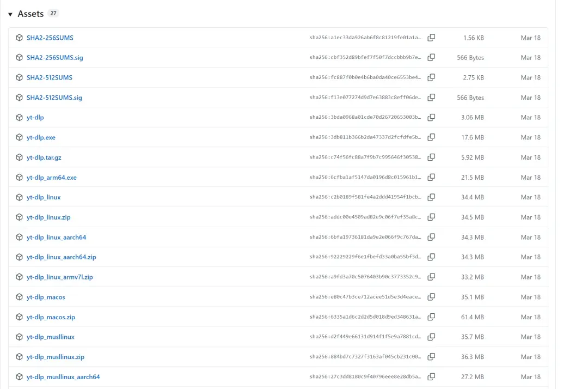
Task: Click the 1.56 KB size value
Action: pos(474,38)
